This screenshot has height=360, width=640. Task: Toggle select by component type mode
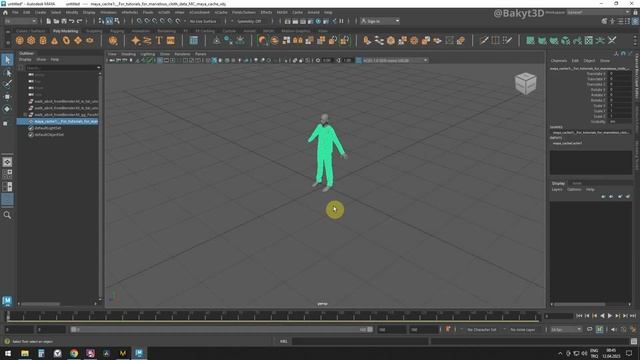tap(117, 21)
